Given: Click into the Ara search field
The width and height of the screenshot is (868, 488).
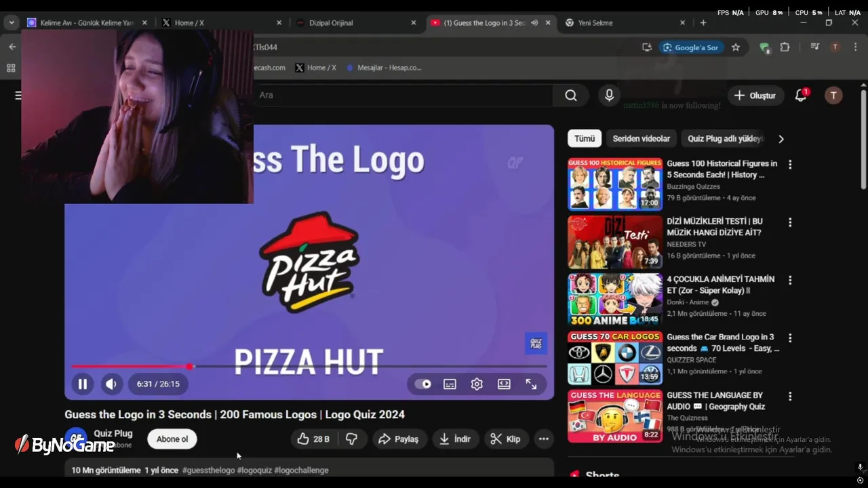Looking at the screenshot, I should 403,96.
